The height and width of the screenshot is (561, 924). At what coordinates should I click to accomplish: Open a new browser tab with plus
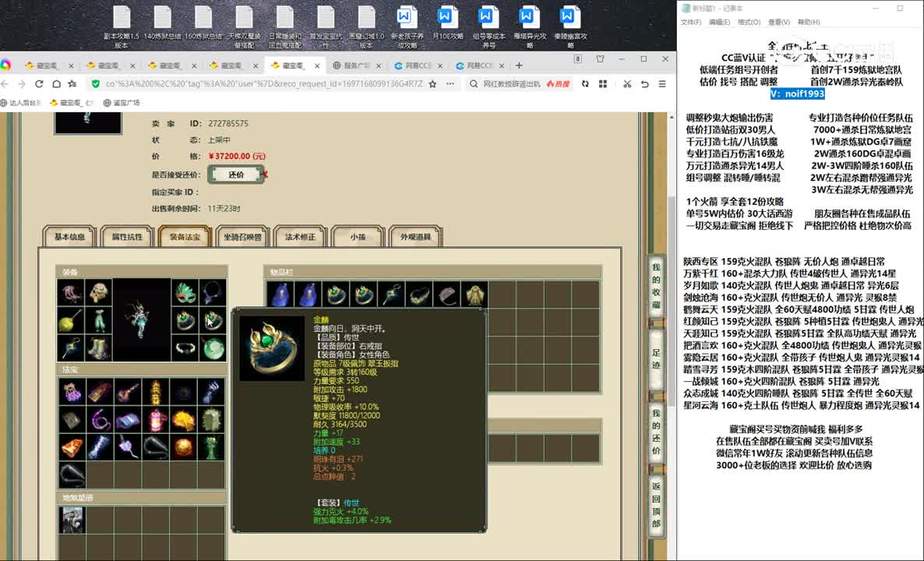[x=519, y=65]
